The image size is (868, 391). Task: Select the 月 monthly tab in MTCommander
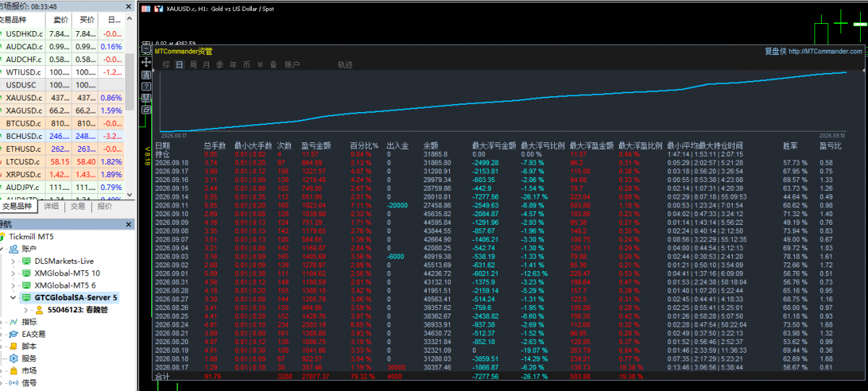tap(206, 64)
